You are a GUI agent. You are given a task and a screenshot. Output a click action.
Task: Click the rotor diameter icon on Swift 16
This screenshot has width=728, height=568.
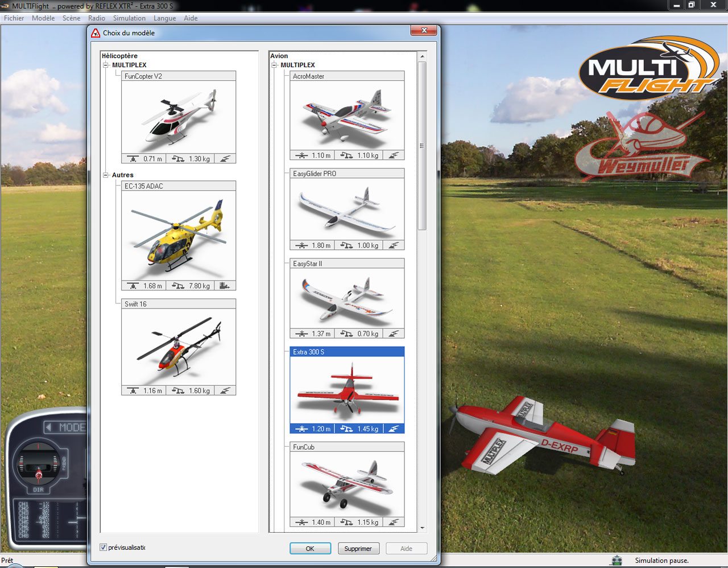coord(133,390)
